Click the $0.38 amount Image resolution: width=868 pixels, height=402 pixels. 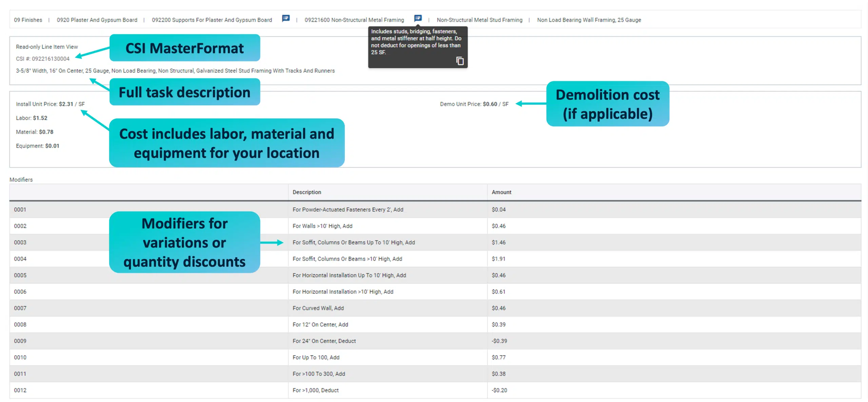(498, 374)
